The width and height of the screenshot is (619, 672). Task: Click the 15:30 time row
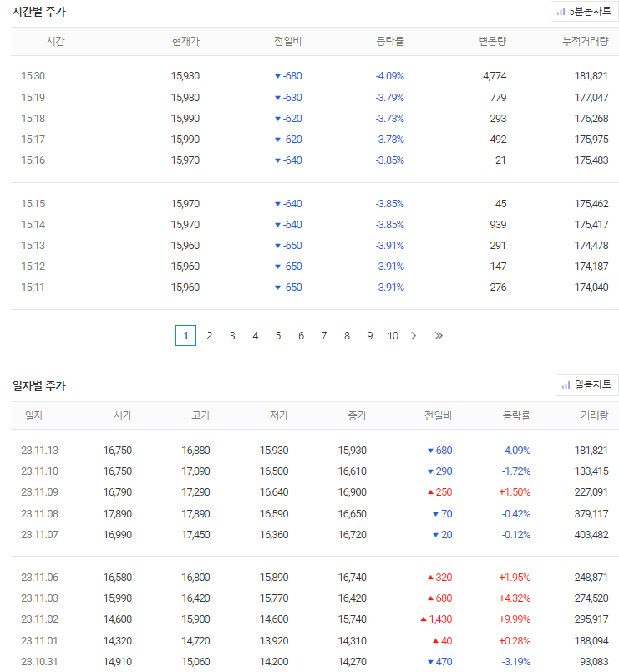tap(315, 76)
